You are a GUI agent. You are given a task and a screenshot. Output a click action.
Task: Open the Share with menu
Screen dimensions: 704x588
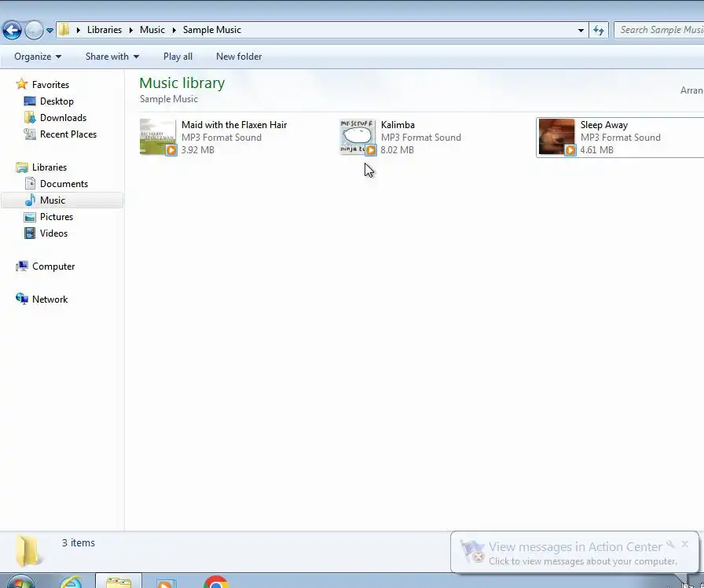point(112,57)
